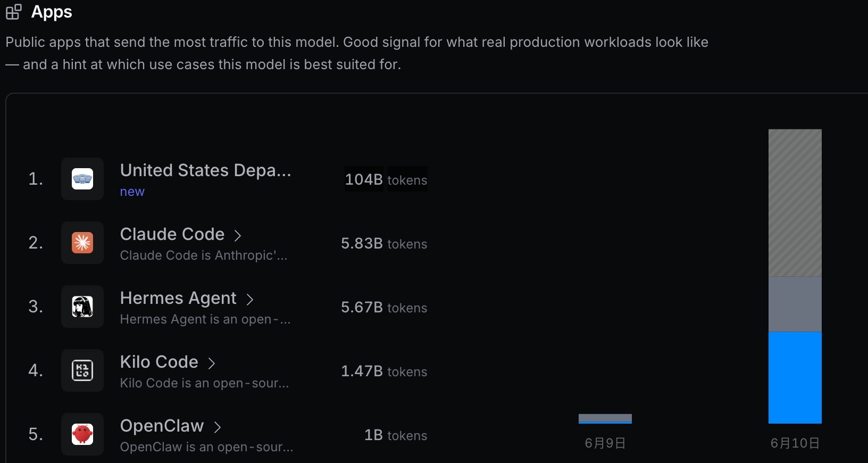Click the rank number 5. in the list
Image resolution: width=868 pixels, height=463 pixels.
click(x=36, y=434)
